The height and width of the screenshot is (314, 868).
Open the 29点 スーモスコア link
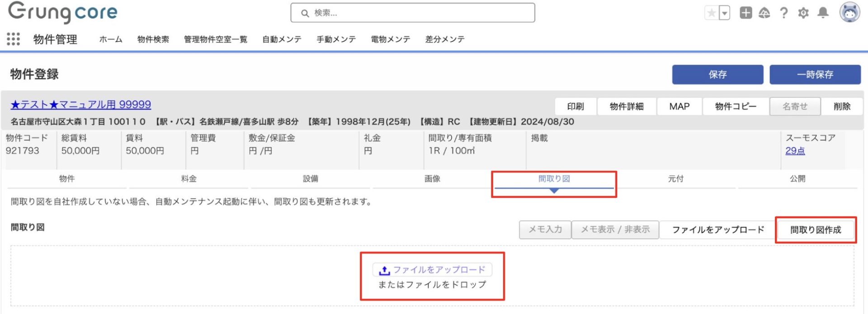[795, 151]
